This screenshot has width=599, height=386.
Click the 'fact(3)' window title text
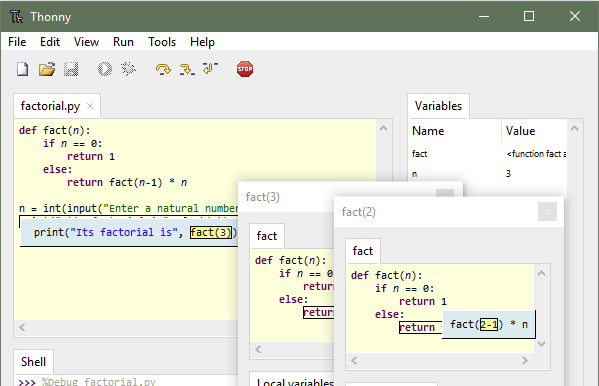[262, 197]
